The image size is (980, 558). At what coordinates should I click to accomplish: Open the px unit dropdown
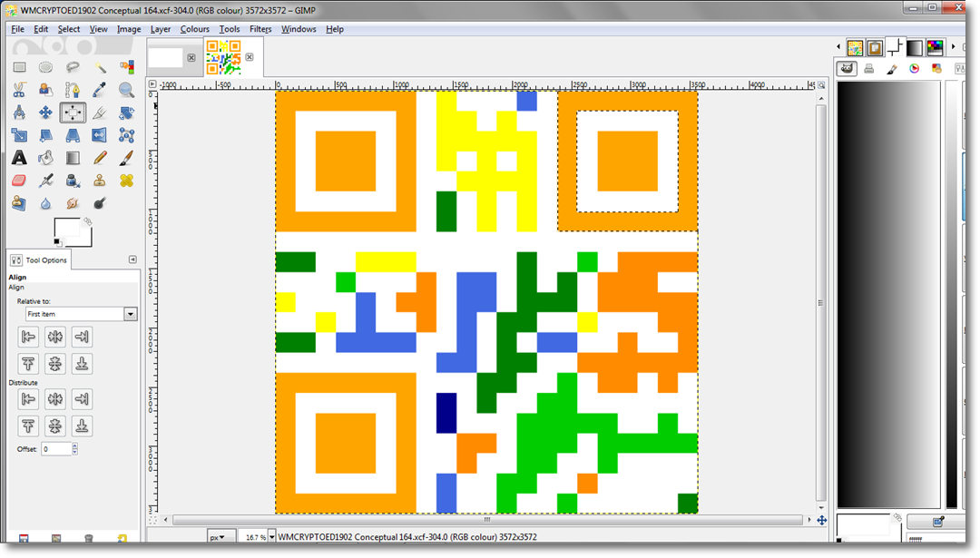[x=221, y=537]
